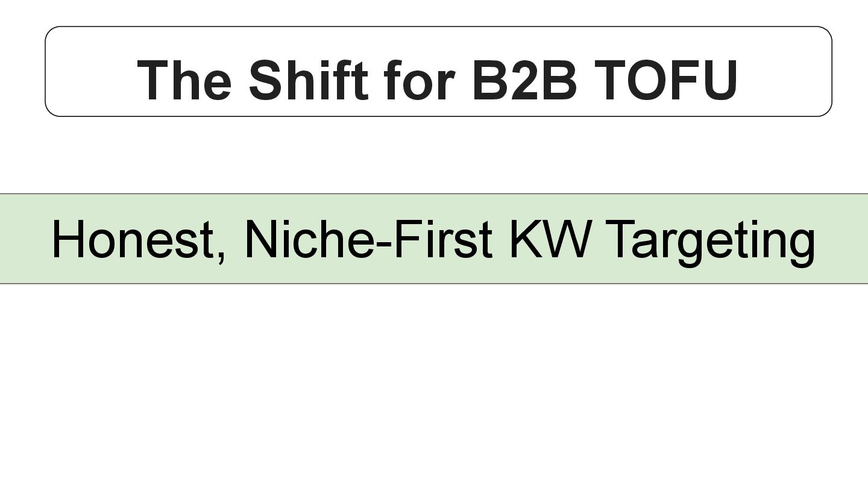Screen dimensions: 868x488
Task: Click empty space between title and banner
Action: point(434,155)
